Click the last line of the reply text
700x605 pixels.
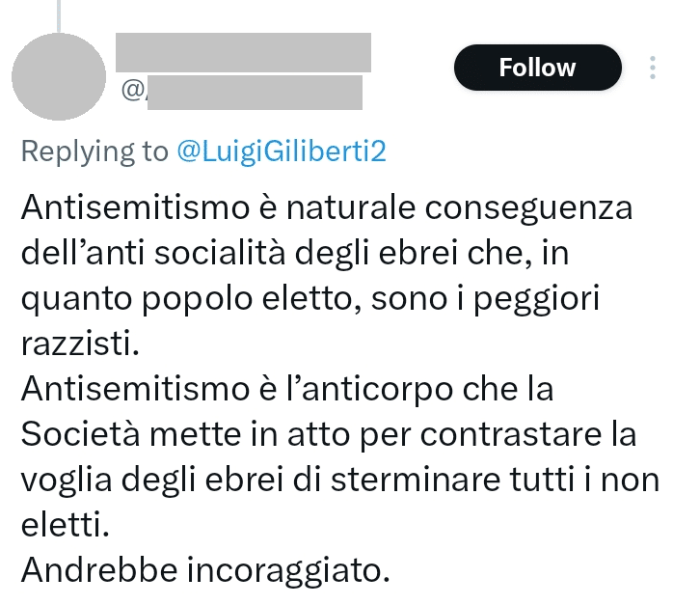point(204,570)
